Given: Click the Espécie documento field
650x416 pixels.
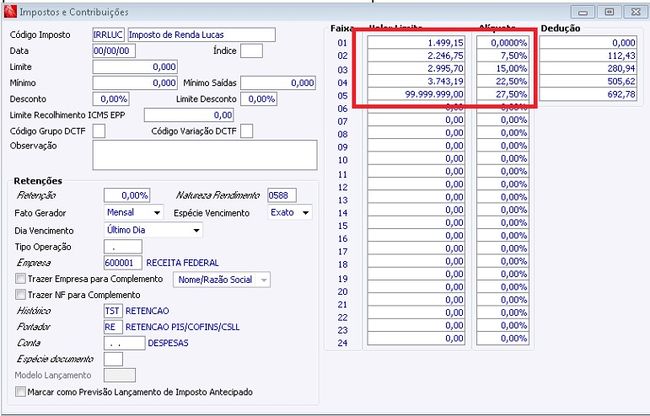Looking at the screenshot, I should (x=113, y=359).
